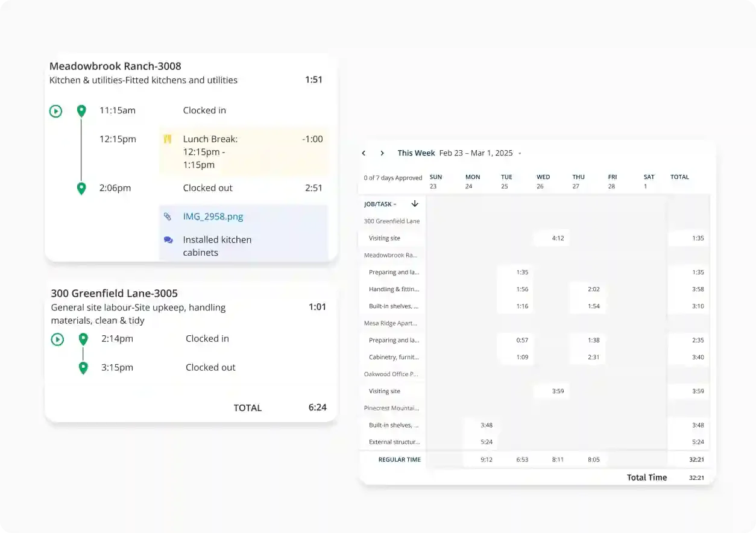Click the Total Time 32:21 summary
Screen dimensions: 756x533
pos(665,478)
